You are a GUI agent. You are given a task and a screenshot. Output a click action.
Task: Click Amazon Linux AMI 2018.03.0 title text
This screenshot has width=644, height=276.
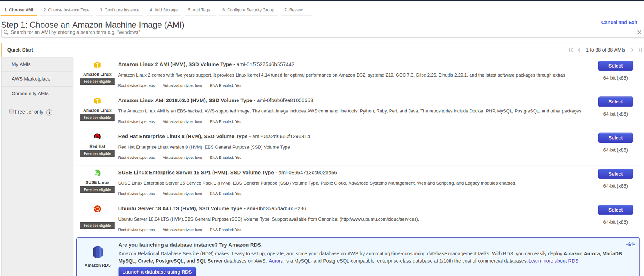[x=185, y=100]
